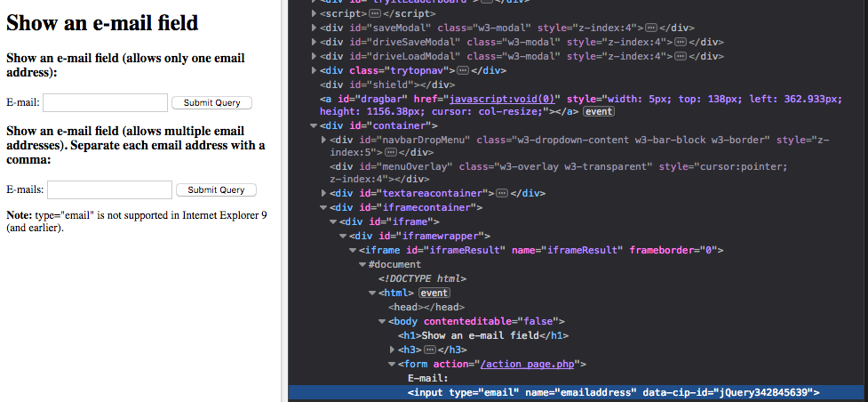Collapse the body element node
This screenshot has height=402, width=868.
click(x=381, y=321)
